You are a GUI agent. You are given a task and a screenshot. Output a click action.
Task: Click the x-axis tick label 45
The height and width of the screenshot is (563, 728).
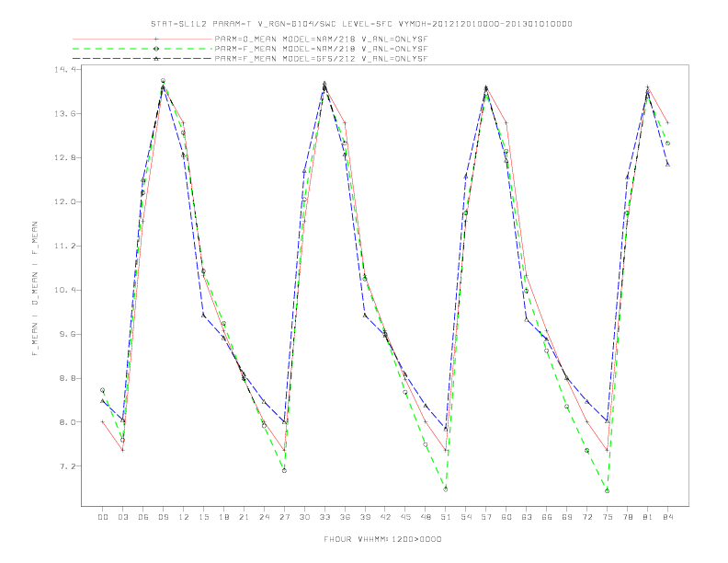[405, 517]
